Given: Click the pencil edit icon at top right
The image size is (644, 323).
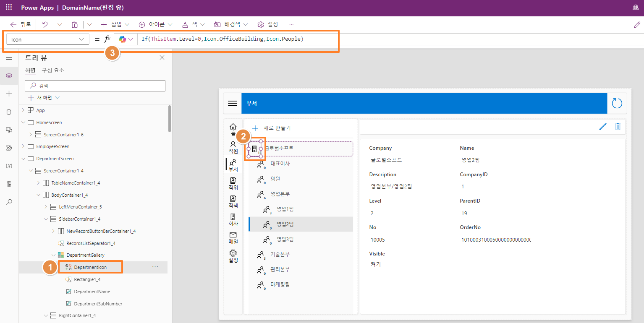Looking at the screenshot, I should point(637,25).
